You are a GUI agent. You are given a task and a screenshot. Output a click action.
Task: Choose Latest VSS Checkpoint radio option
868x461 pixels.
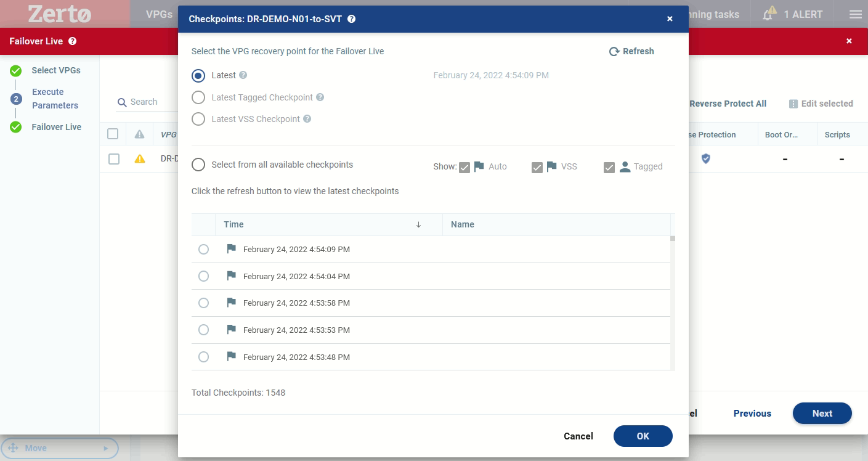click(x=198, y=119)
